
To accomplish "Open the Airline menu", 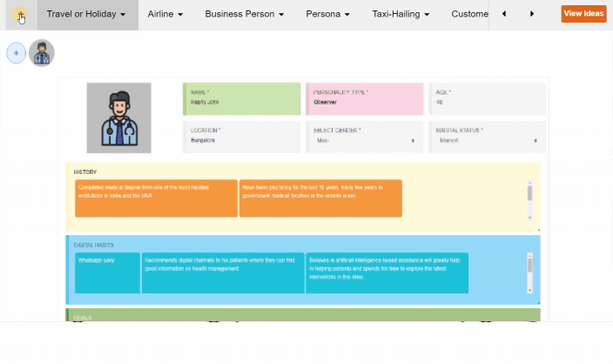I will (165, 14).
